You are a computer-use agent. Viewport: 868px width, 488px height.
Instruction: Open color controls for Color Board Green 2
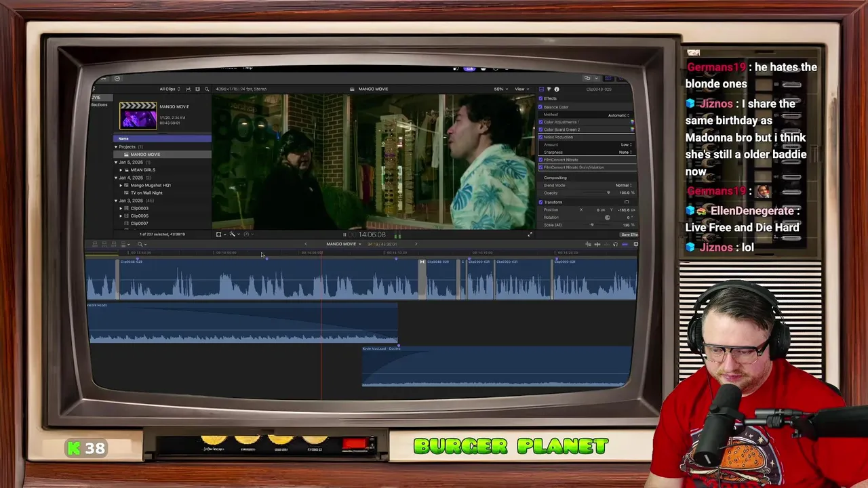(633, 129)
